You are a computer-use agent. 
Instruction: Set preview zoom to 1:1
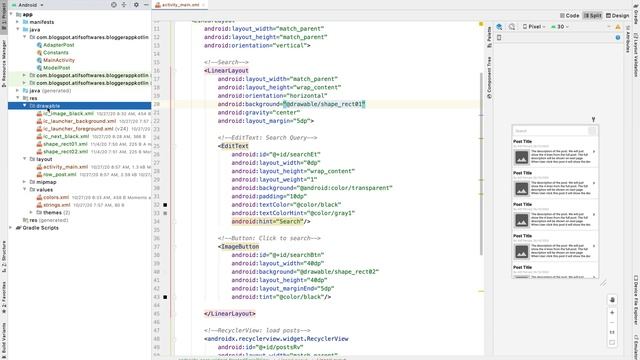pyautogui.click(x=612, y=332)
